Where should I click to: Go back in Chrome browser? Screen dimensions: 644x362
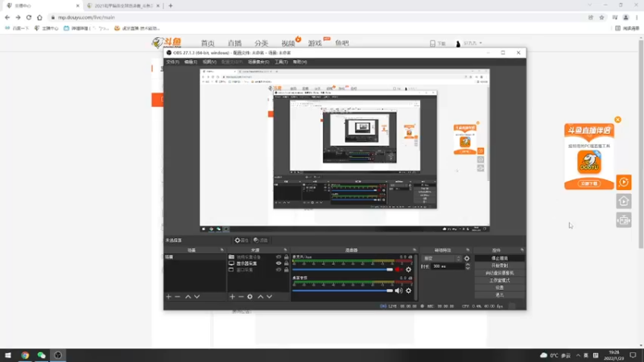[x=7, y=17]
